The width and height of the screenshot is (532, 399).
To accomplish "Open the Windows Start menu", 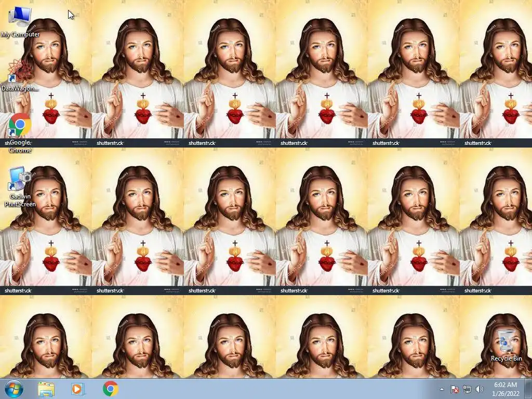I will (x=14, y=389).
